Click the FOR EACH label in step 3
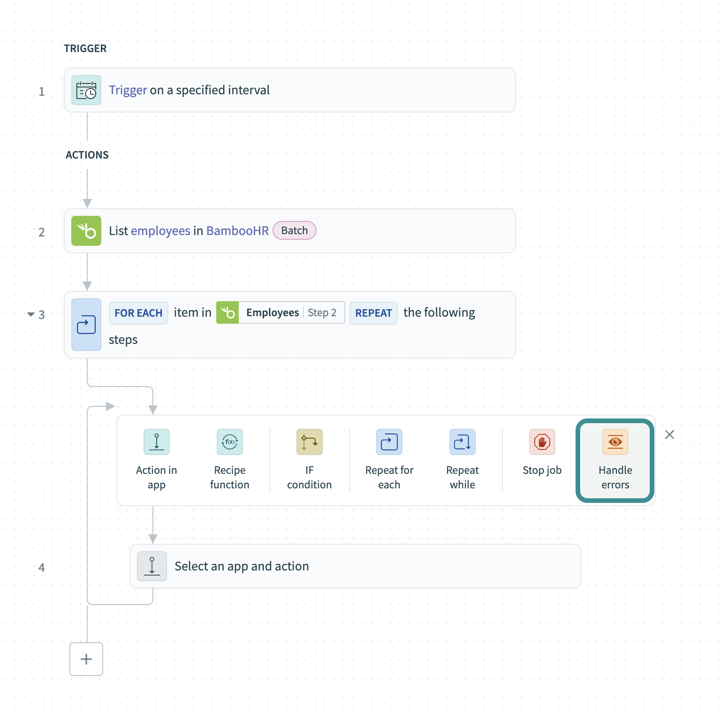The width and height of the screenshot is (728, 714). tap(138, 313)
